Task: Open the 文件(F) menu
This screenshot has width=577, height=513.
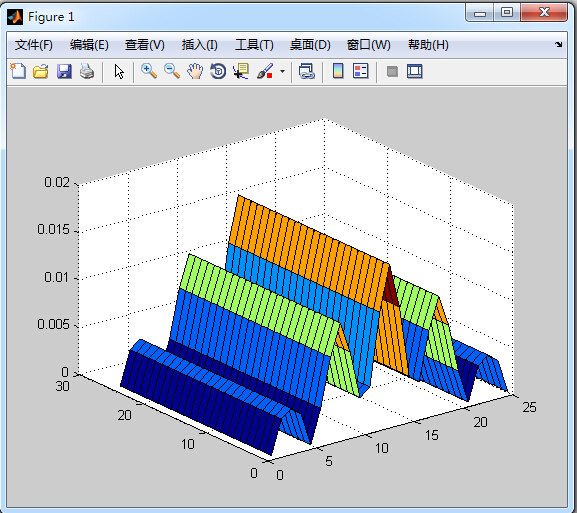Action: point(33,45)
